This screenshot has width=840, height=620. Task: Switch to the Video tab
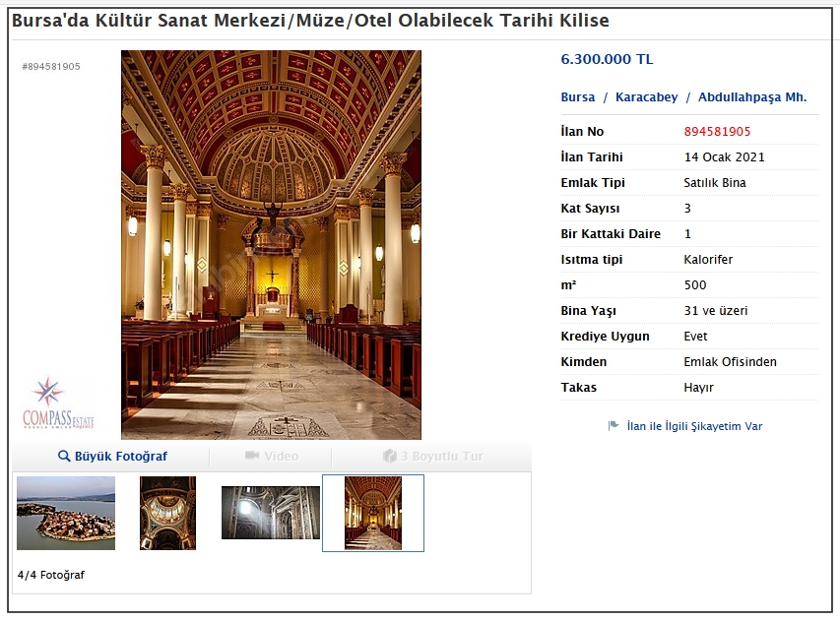click(280, 457)
